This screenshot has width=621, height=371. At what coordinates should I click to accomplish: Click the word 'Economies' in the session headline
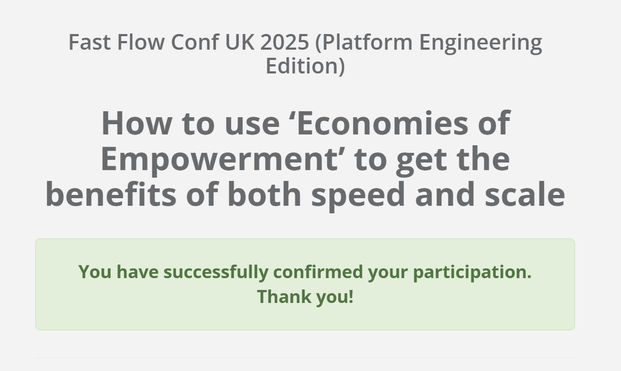(382, 123)
